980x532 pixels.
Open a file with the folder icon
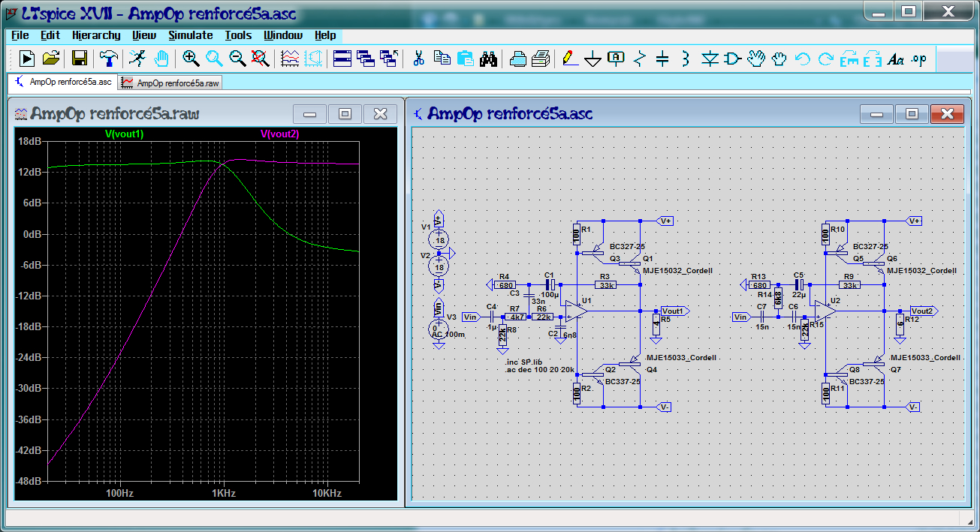51,59
